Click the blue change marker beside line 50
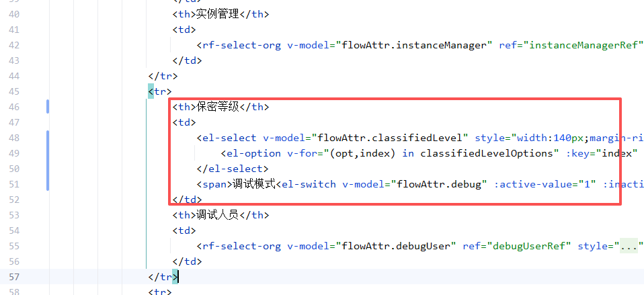 tap(47, 169)
